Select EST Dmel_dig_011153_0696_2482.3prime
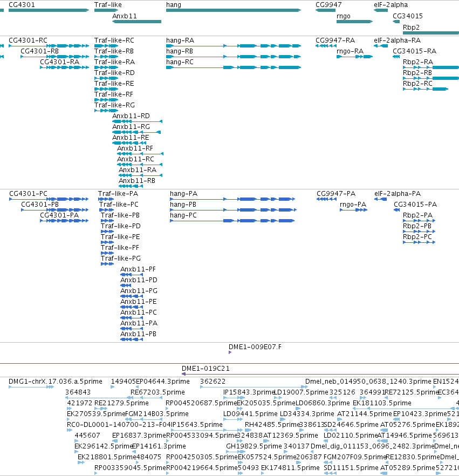Image resolution: width=459 pixels, height=476 pixels. pyautogui.click(x=313, y=452)
